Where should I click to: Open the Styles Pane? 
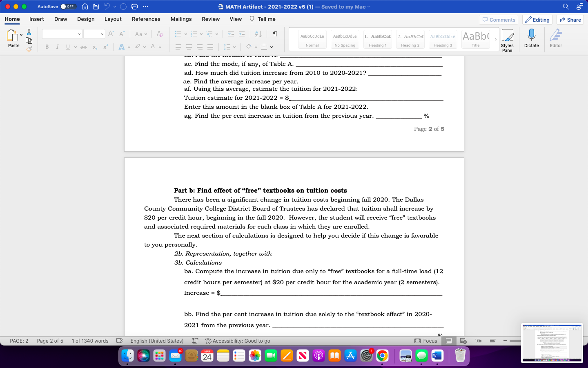point(508,39)
